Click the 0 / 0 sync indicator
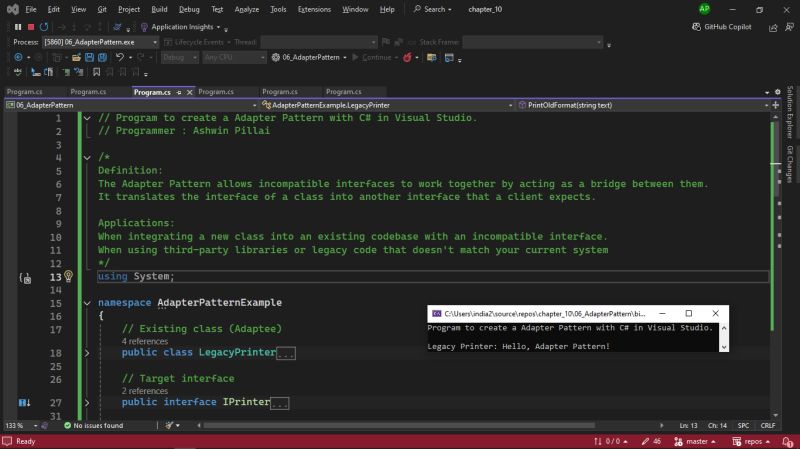 pyautogui.click(x=610, y=441)
